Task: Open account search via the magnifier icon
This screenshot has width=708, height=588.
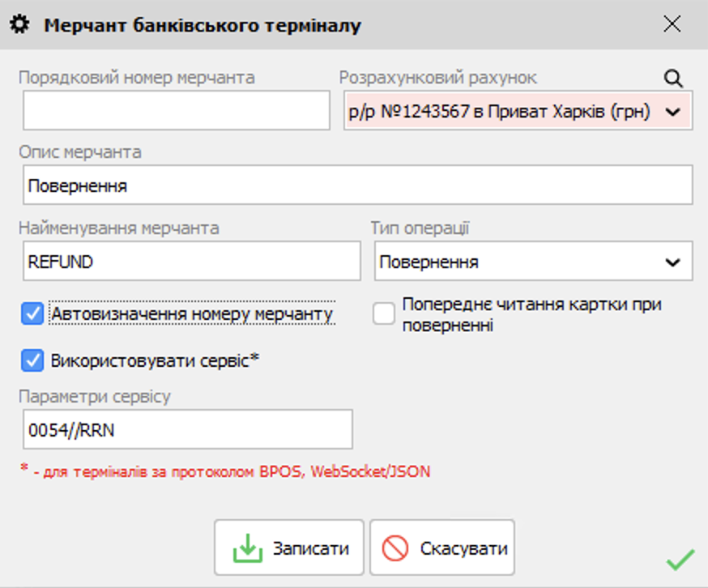Action: coord(672,78)
